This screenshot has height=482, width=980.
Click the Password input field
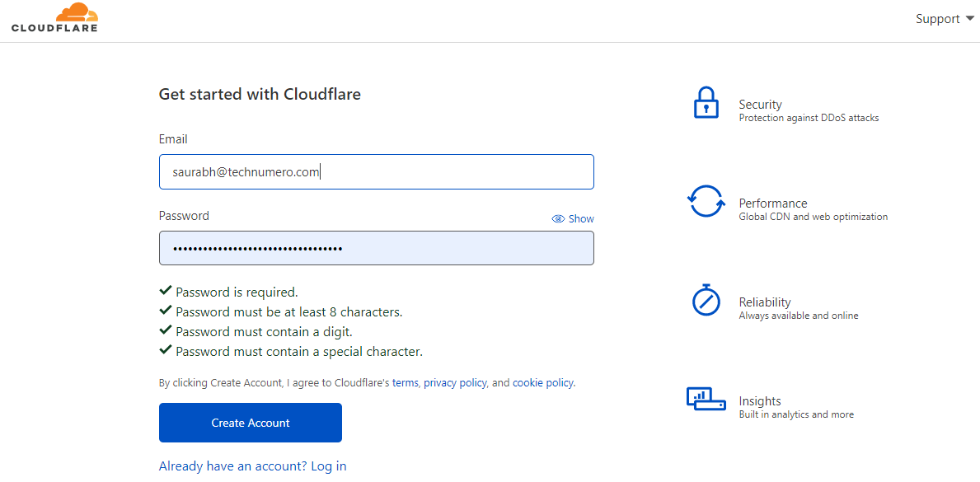(376, 248)
